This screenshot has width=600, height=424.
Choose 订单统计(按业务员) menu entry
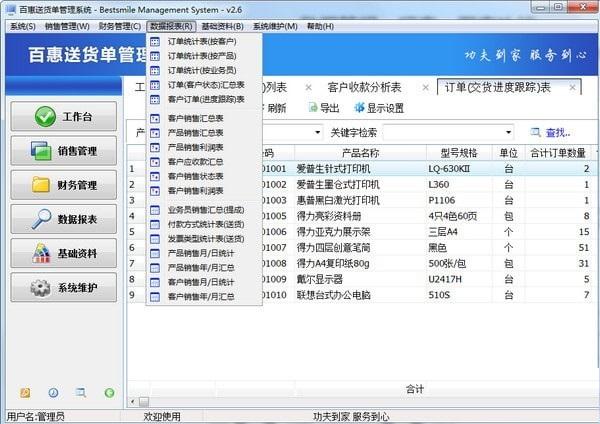coord(202,70)
